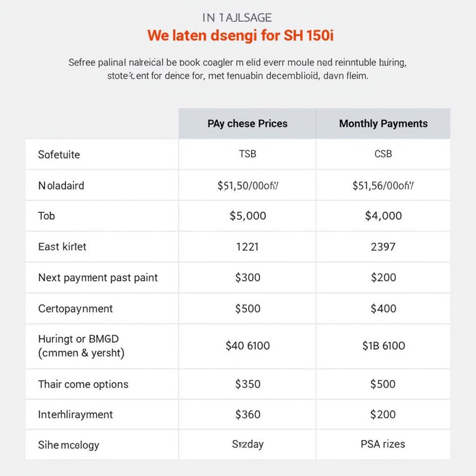Select the "Huringt or BMGD" row label
476x476 pixels.
tap(79, 339)
